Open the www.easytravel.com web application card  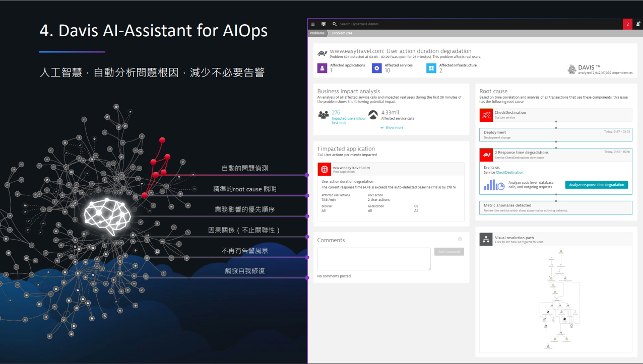[391, 170]
